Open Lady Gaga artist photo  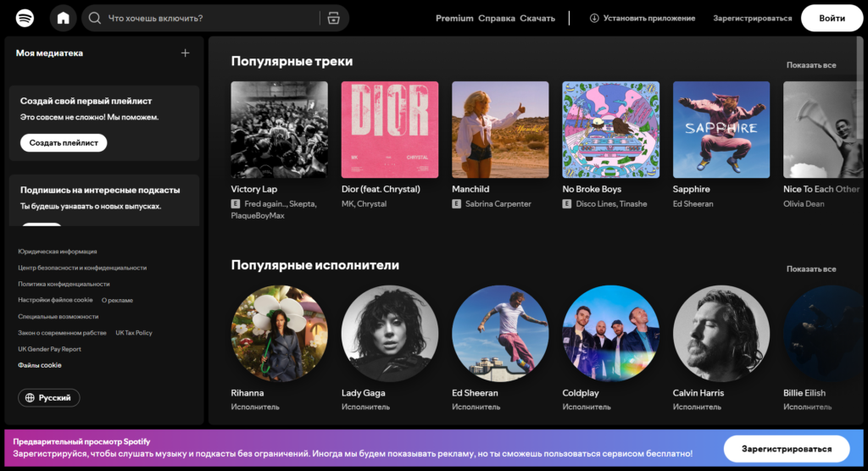[x=390, y=333]
